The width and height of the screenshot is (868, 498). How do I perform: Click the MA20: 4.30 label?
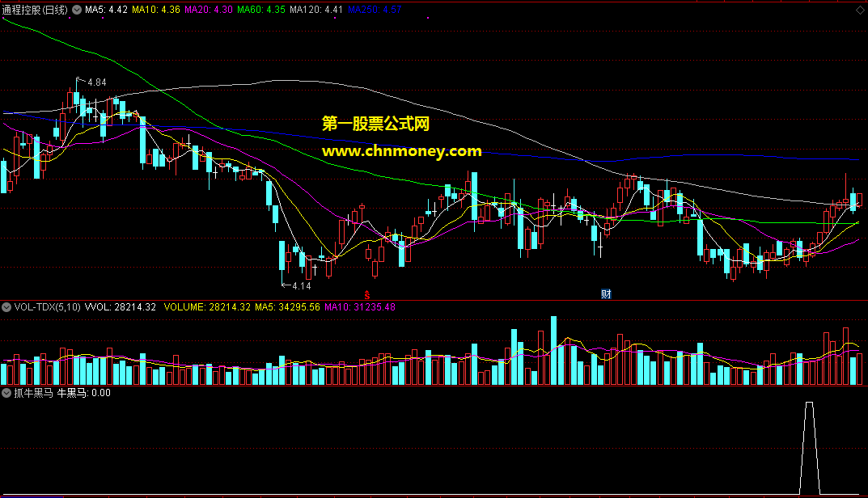[209, 10]
